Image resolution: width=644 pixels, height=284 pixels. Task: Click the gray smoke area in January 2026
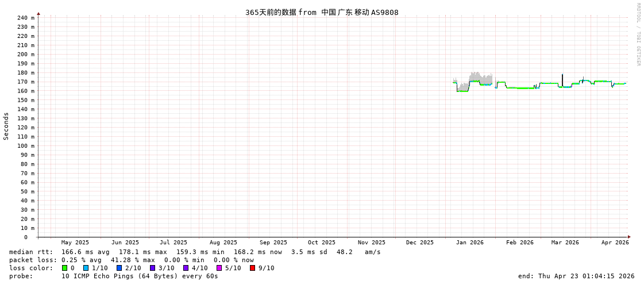coord(476,76)
